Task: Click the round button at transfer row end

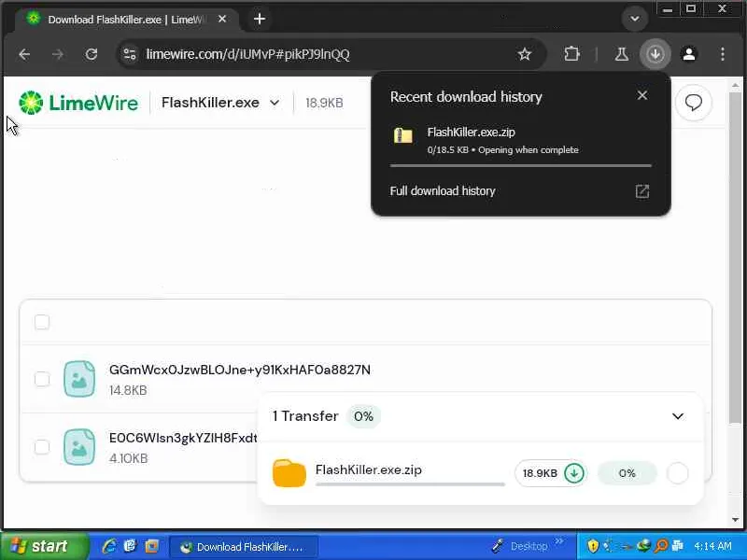Action: [678, 473]
